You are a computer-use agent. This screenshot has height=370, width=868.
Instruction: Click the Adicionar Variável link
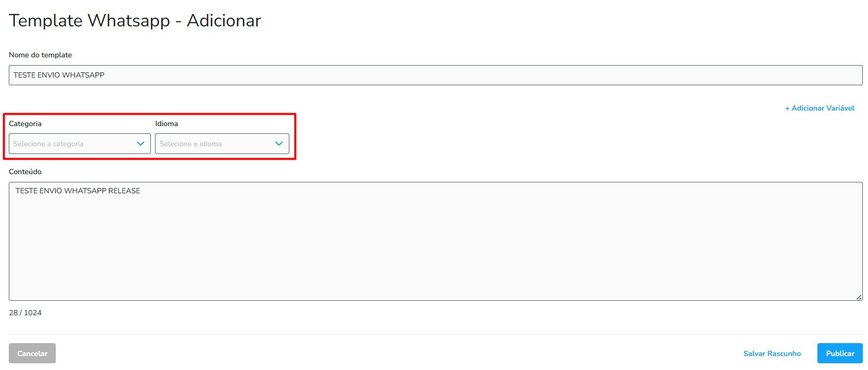(x=823, y=108)
